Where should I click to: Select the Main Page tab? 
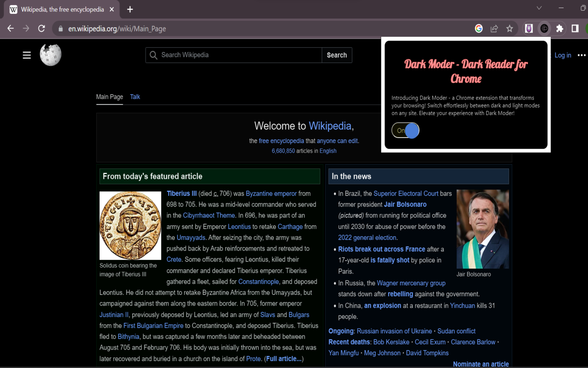109,97
